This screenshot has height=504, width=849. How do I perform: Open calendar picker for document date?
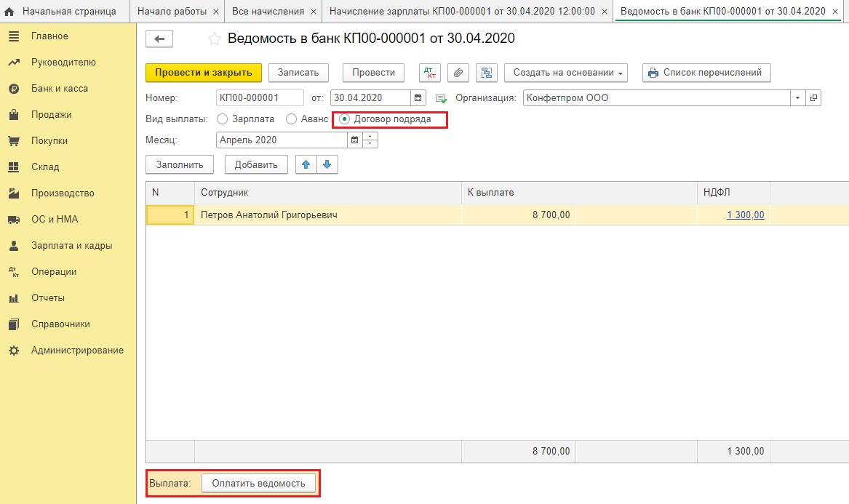(418, 98)
